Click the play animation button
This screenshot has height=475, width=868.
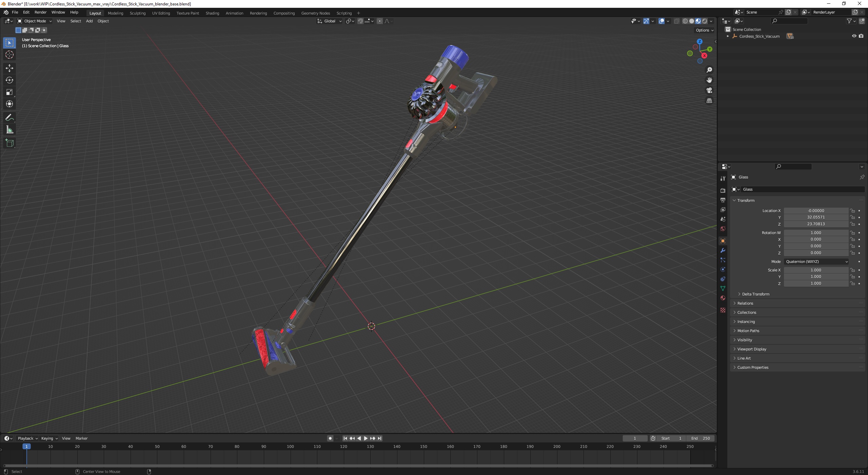(366, 438)
